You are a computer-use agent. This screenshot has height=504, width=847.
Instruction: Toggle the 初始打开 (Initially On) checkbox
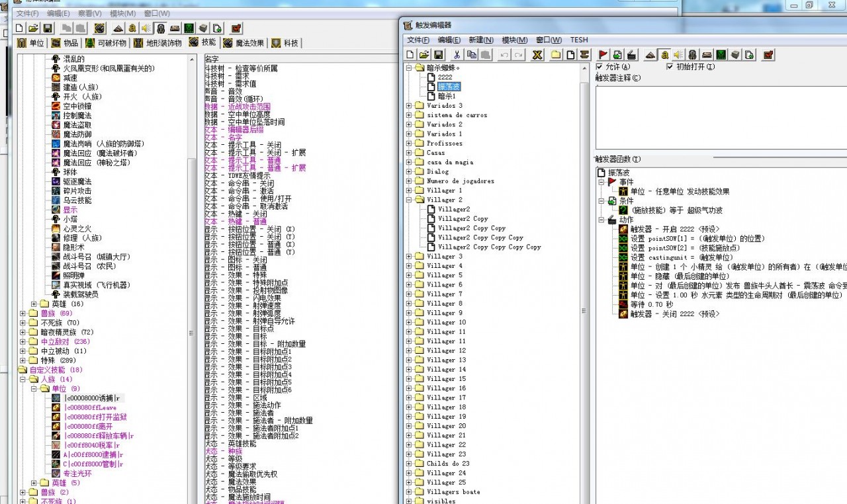(670, 67)
